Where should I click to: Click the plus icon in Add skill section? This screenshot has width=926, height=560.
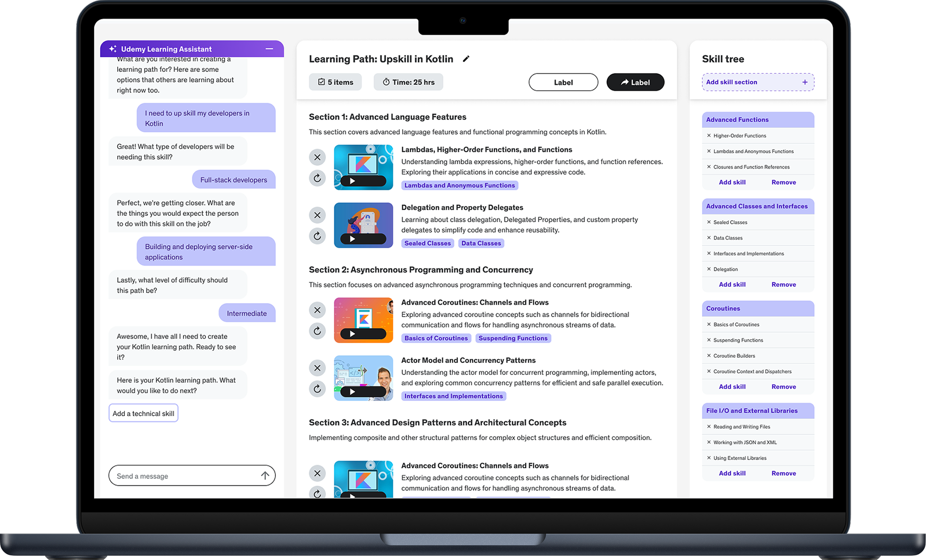tap(805, 82)
